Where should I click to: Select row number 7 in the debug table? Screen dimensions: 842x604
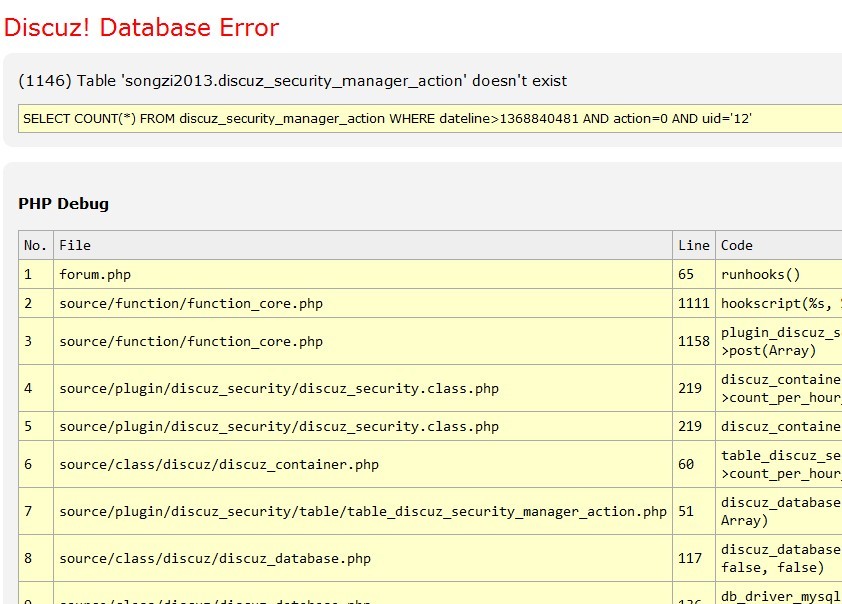click(x=36, y=511)
